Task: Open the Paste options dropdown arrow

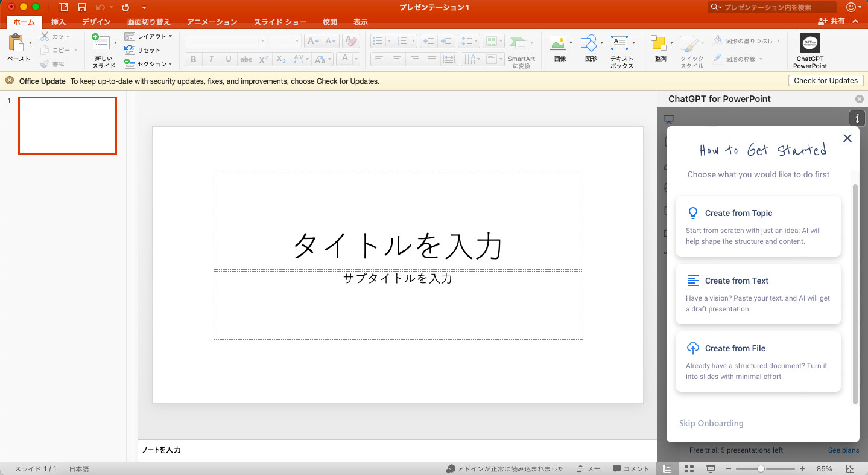Action: tap(31, 43)
